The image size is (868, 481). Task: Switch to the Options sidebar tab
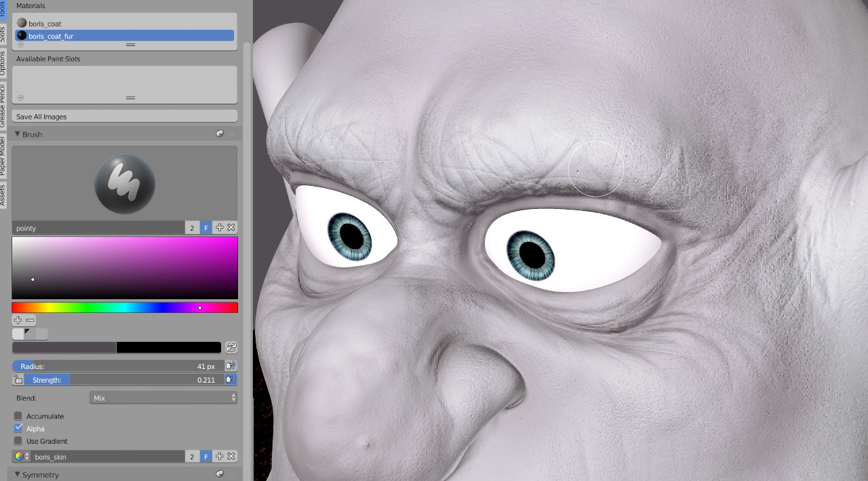tap(3, 64)
